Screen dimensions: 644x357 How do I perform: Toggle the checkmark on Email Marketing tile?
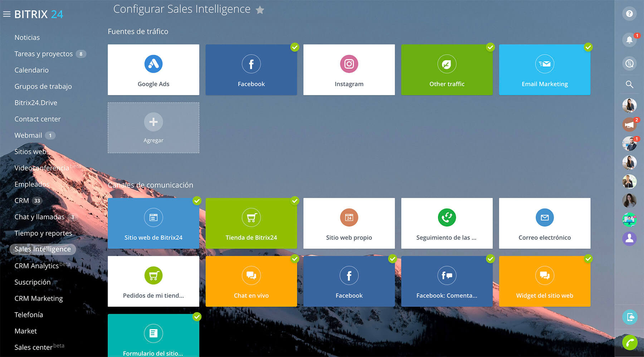click(588, 47)
